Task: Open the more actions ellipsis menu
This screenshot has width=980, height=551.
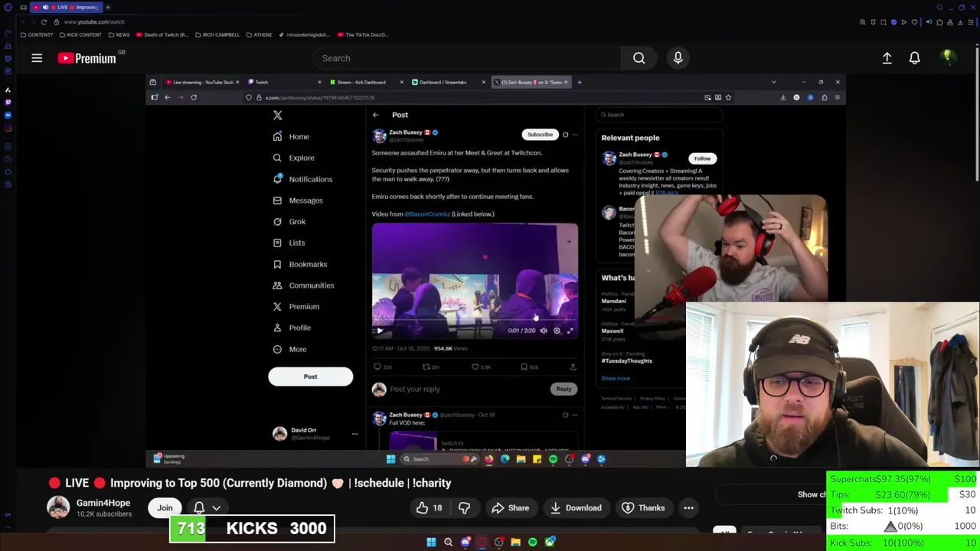Action: 688,508
